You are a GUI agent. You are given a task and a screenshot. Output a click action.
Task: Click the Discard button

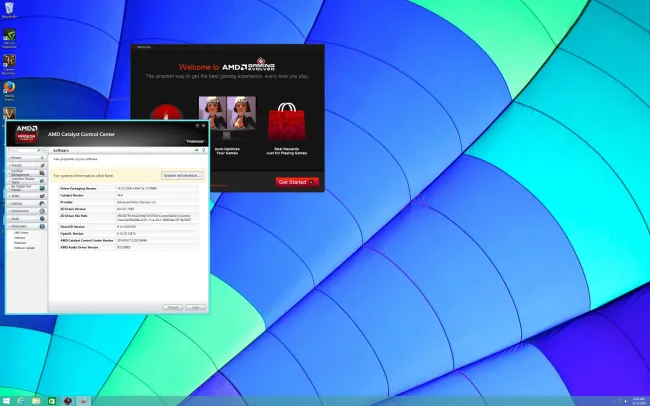click(x=172, y=306)
